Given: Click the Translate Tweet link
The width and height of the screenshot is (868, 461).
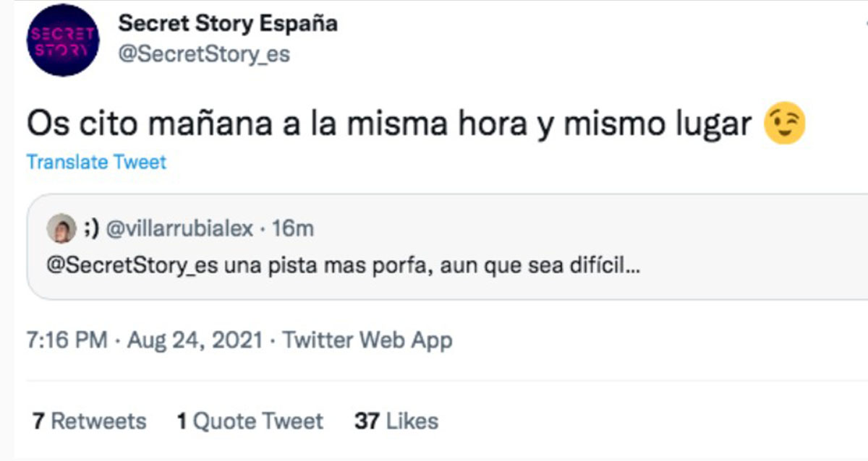Looking at the screenshot, I should [x=96, y=162].
